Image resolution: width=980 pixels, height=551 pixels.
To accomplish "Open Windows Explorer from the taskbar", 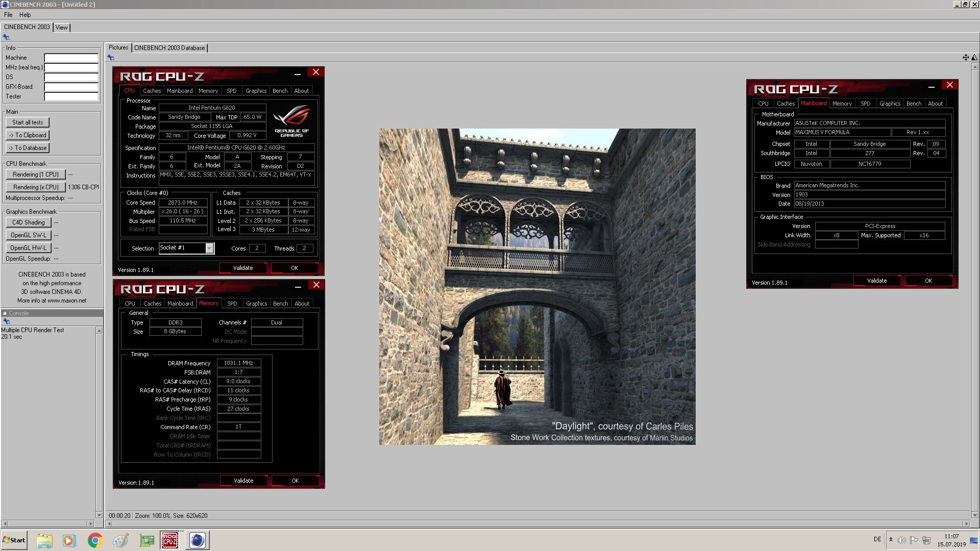I will click(x=44, y=540).
